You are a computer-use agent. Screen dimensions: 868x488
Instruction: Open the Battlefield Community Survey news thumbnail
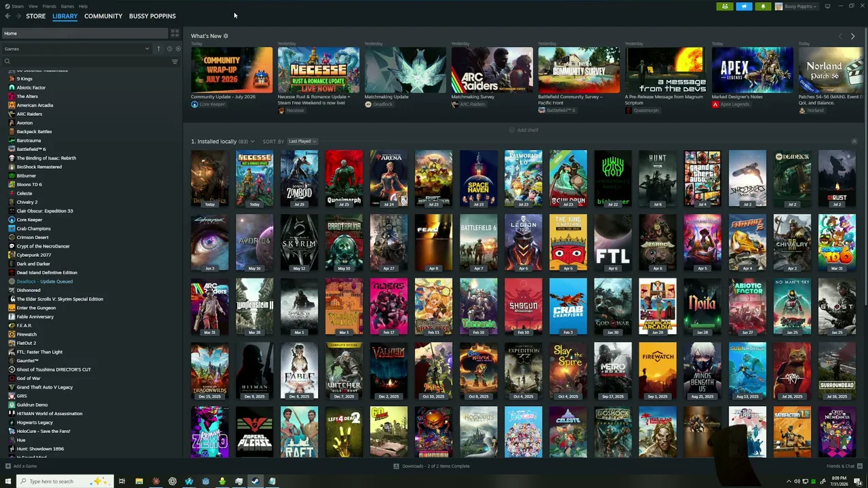point(579,70)
